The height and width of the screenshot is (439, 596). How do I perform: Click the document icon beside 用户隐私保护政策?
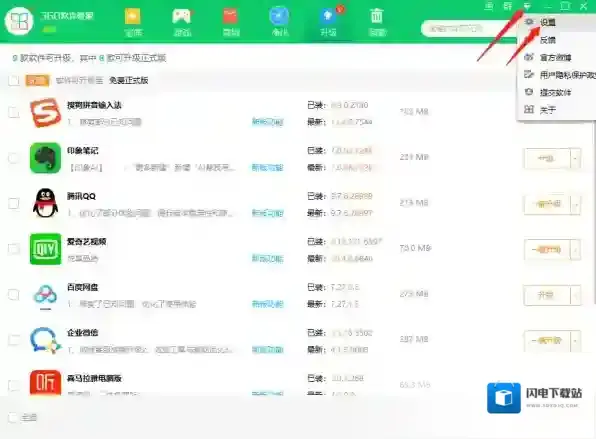tap(529, 74)
